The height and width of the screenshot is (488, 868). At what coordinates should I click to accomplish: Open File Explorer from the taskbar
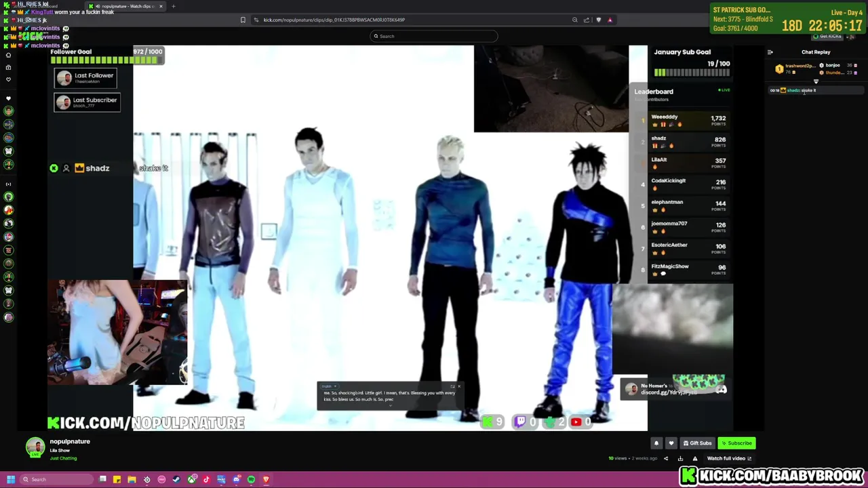point(132,479)
